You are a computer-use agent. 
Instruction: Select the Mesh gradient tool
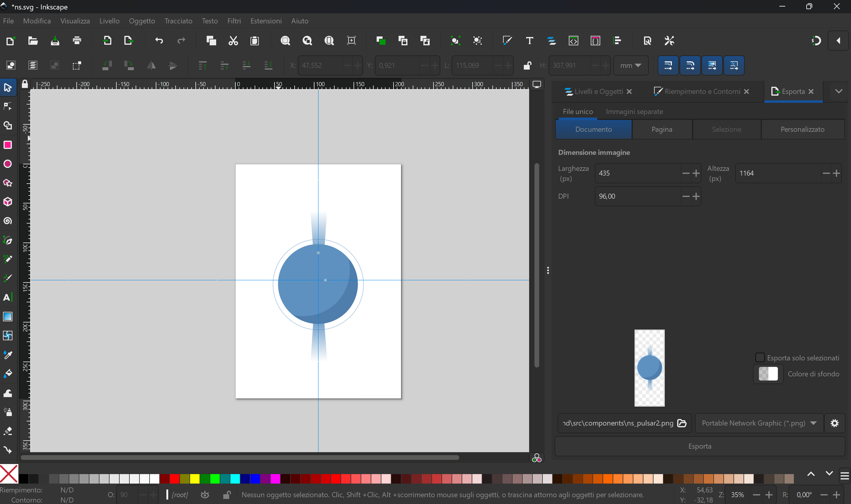coord(7,336)
